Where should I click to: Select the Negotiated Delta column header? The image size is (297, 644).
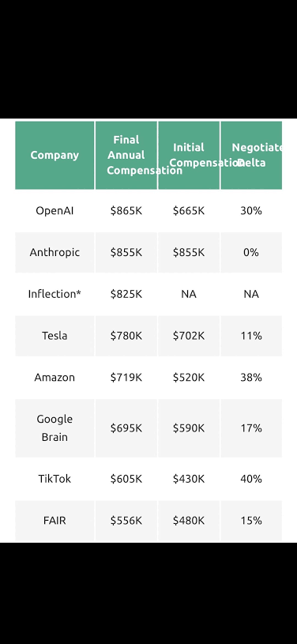251,155
